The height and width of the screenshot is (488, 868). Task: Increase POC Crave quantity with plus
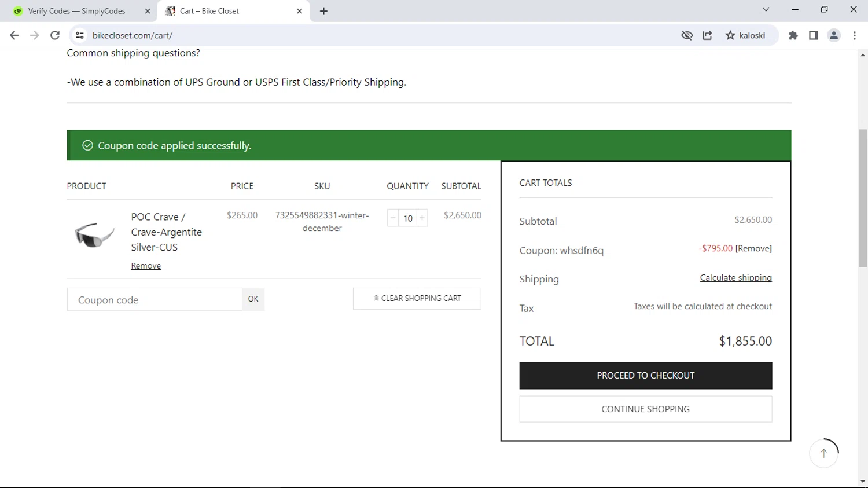[422, 218]
